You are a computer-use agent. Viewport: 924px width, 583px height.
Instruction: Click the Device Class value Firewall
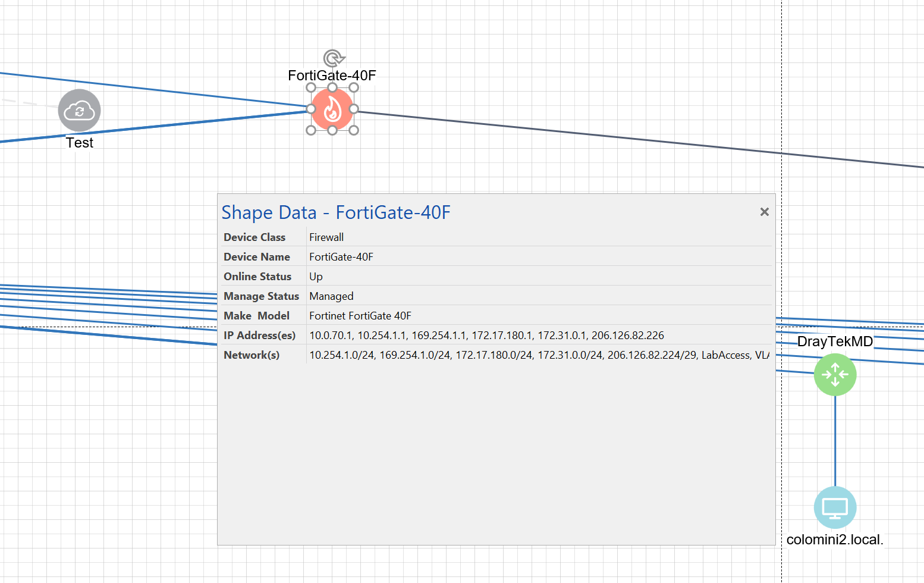click(326, 237)
